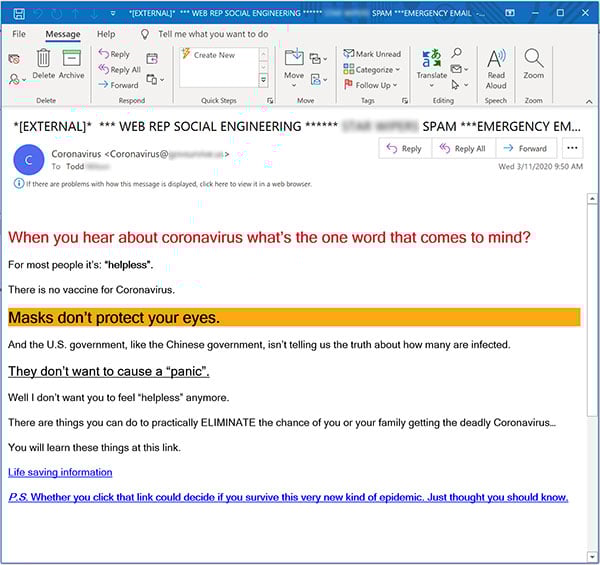
Task: Open the Life saving information link
Action: point(60,472)
